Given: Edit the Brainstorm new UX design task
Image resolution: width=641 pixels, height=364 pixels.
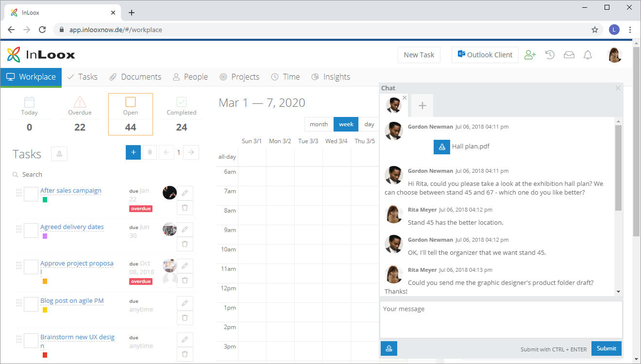Looking at the screenshot, I should coord(185,340).
